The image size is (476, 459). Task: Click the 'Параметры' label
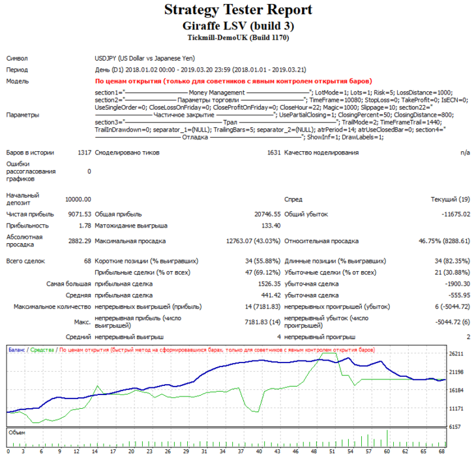(x=23, y=115)
